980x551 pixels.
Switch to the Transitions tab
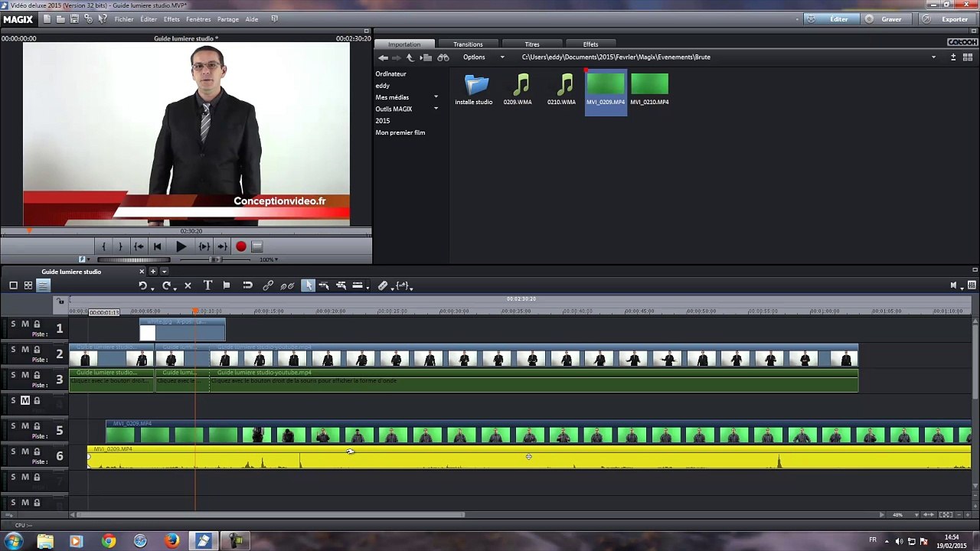click(468, 44)
